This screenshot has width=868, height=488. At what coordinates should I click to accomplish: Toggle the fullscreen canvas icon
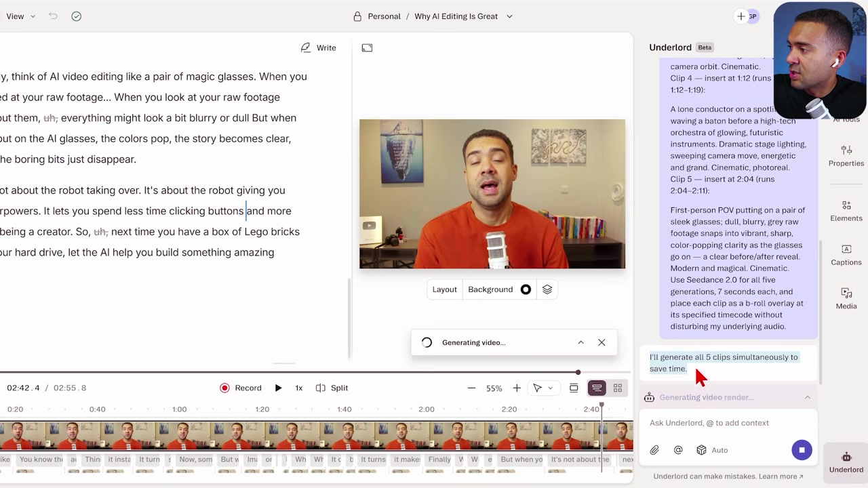367,47
